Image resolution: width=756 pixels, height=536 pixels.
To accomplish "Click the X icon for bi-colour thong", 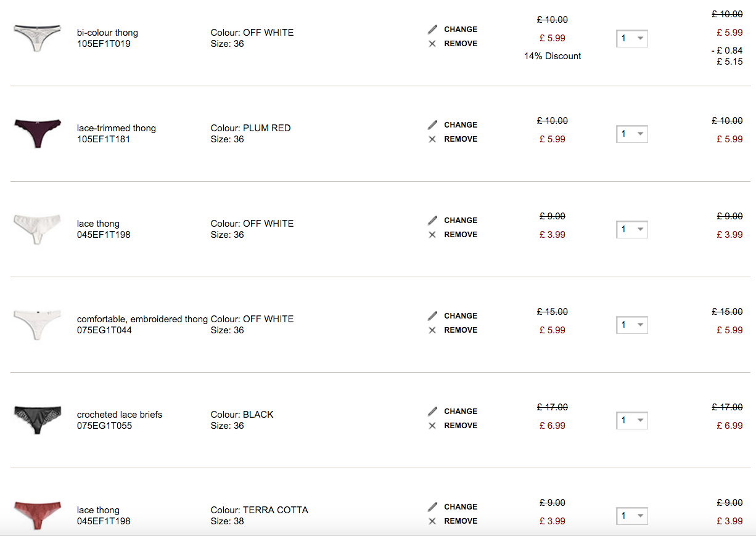I will click(432, 44).
